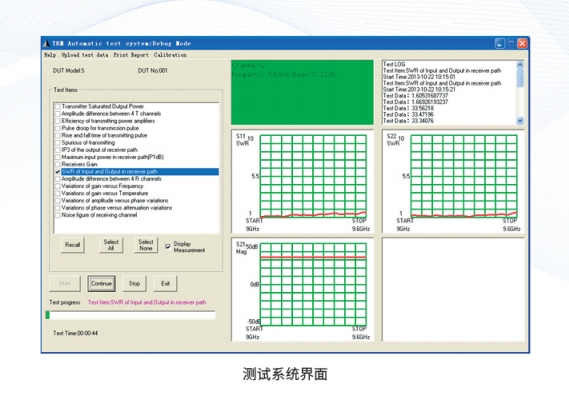Click 'Test Data: 33.56218' log line
This screenshot has height=399, width=569.
[x=408, y=108]
